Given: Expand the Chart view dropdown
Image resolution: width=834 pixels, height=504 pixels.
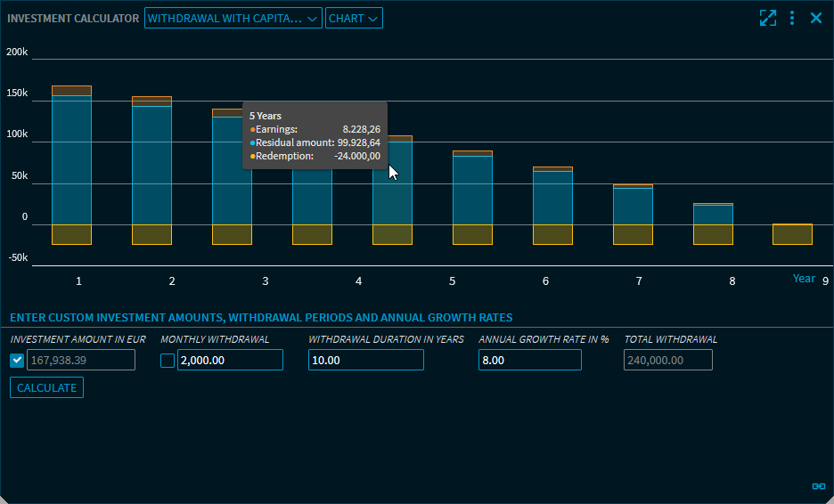Looking at the screenshot, I should (x=354, y=19).
